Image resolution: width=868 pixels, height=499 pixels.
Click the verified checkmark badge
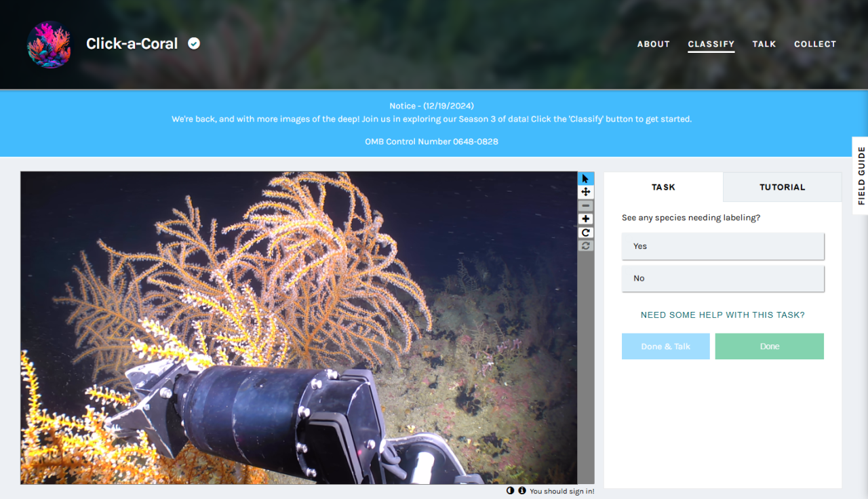194,43
